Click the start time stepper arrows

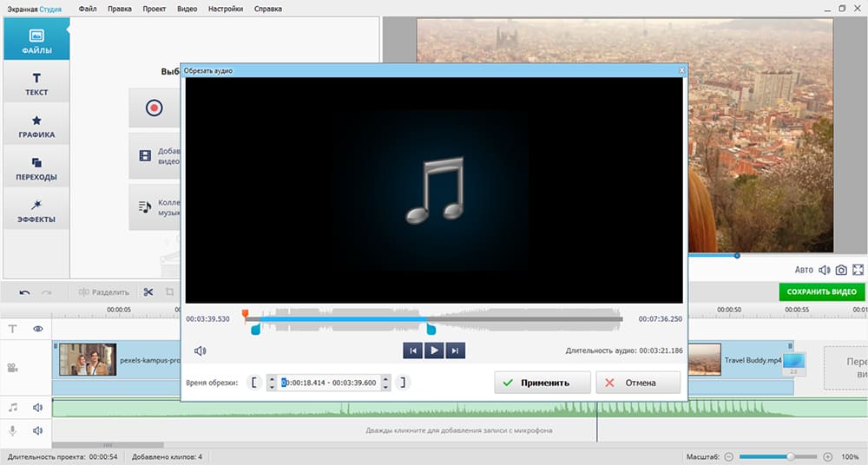click(272, 383)
